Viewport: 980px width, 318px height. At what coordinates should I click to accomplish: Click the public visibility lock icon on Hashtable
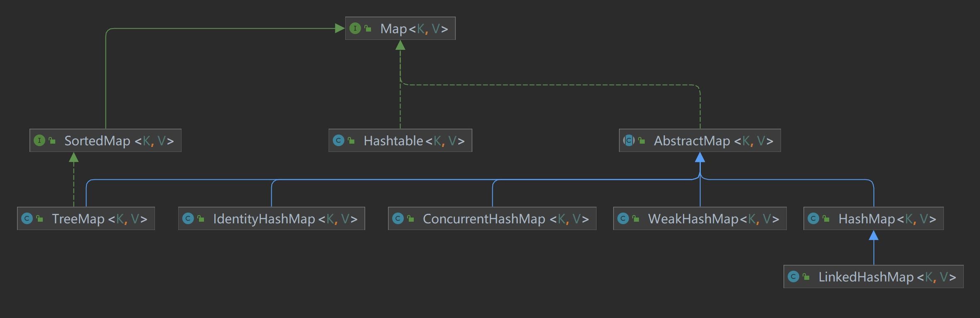(351, 140)
